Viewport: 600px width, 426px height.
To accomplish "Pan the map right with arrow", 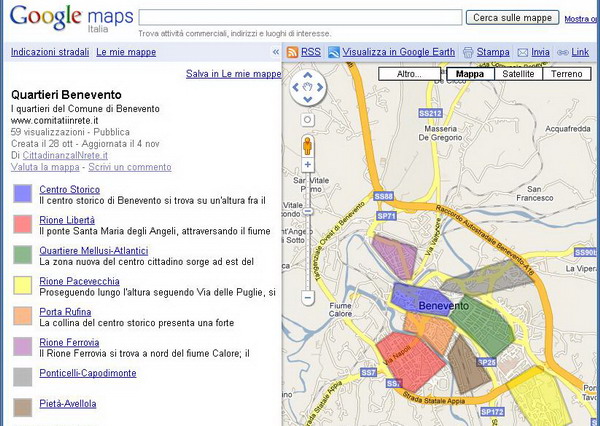I will point(320,88).
